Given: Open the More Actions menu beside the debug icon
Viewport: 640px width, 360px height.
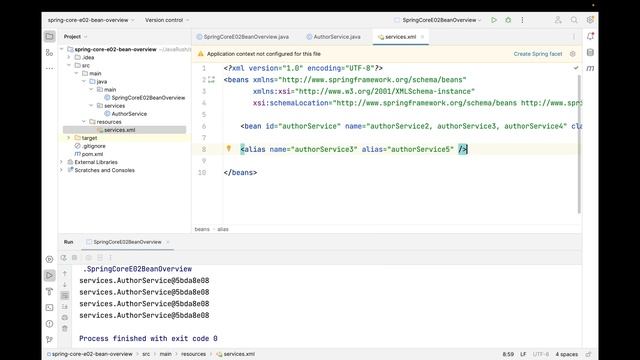Looking at the screenshot, I should point(522,20).
